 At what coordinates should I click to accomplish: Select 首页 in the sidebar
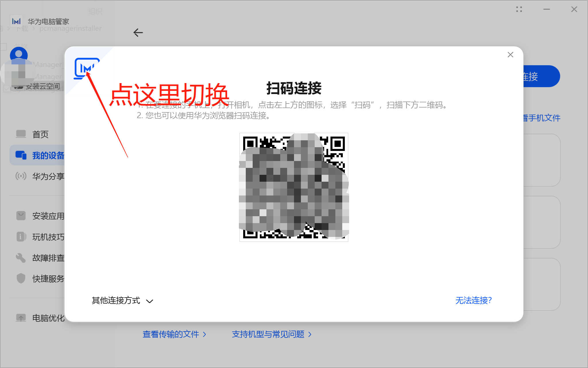point(37,134)
